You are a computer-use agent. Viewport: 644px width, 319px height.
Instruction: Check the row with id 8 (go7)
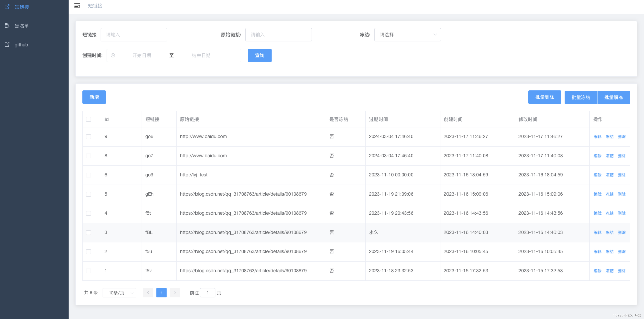pyautogui.click(x=88, y=156)
